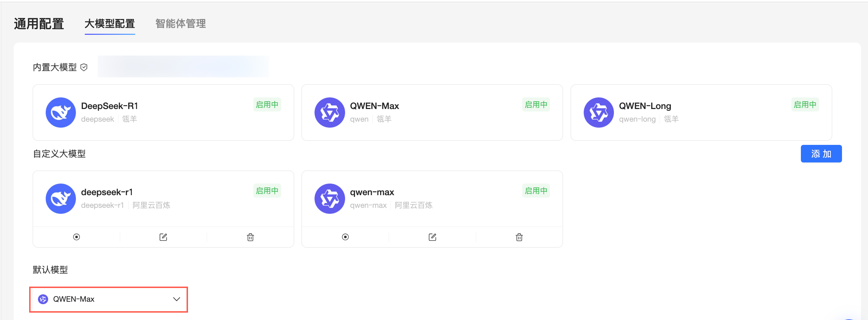Click the custom qwen-max card title

tap(372, 192)
